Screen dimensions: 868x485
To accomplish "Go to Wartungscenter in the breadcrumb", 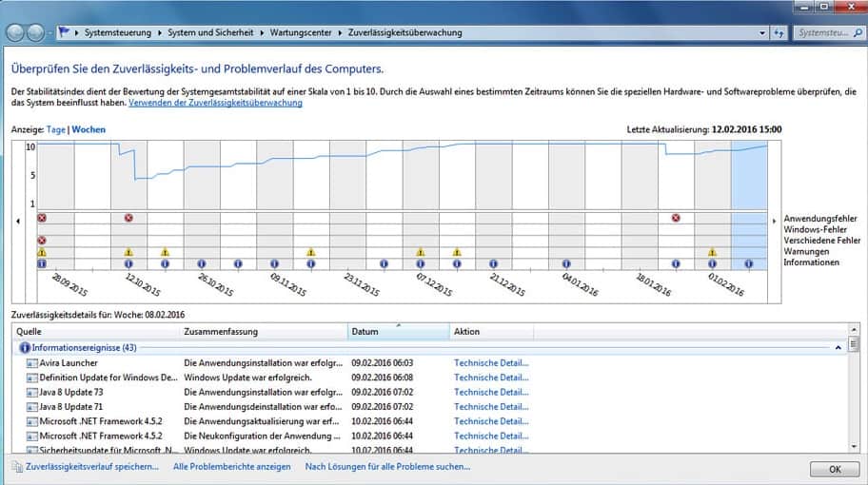I will 301,32.
